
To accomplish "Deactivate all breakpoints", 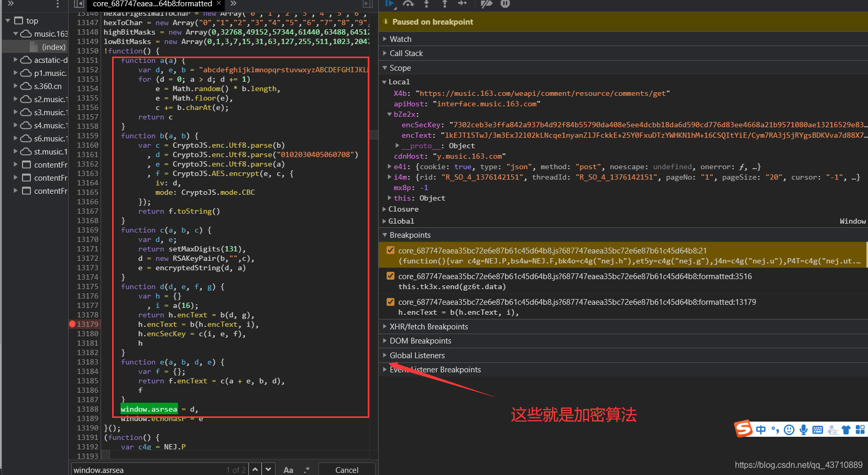I will [x=487, y=4].
